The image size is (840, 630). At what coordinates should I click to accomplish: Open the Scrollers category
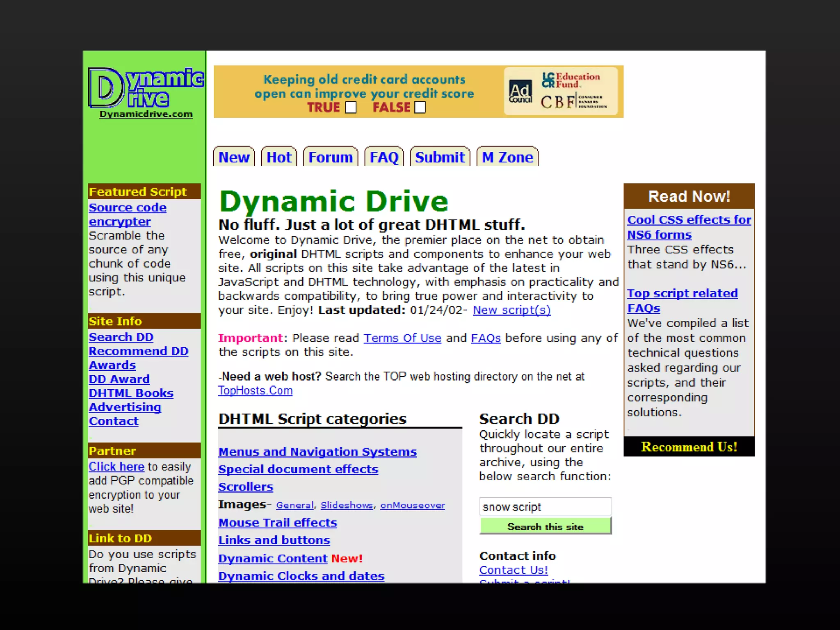(246, 487)
